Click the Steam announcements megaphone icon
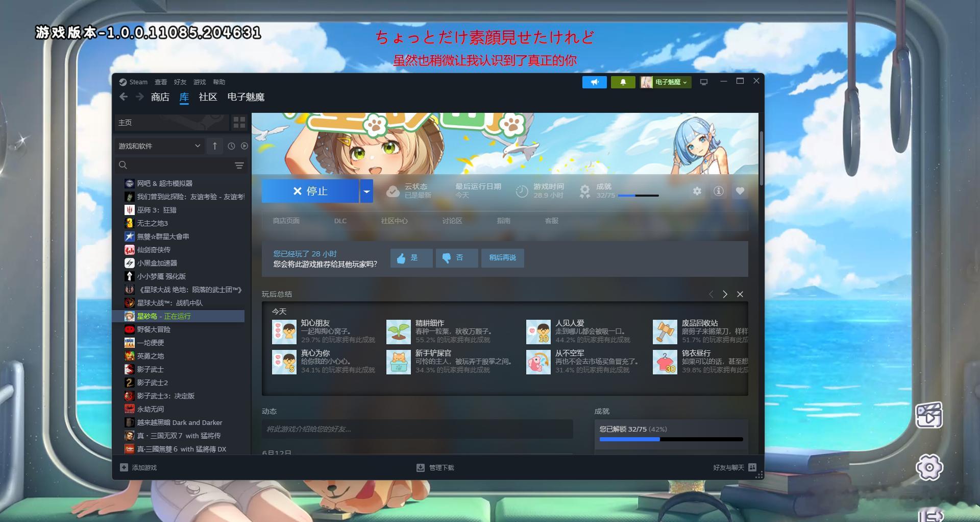 pyautogui.click(x=594, y=82)
